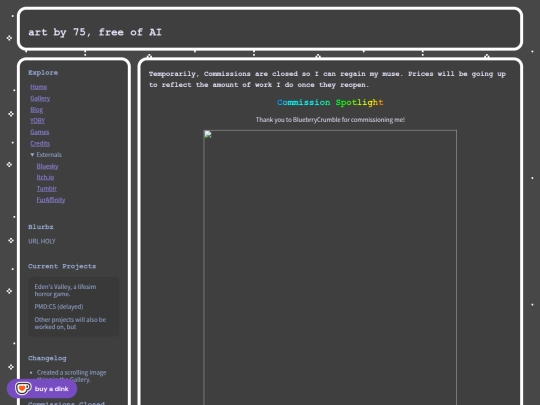Click the 'Other projects will also be' entry
The width and height of the screenshot is (540, 405).
(70, 323)
